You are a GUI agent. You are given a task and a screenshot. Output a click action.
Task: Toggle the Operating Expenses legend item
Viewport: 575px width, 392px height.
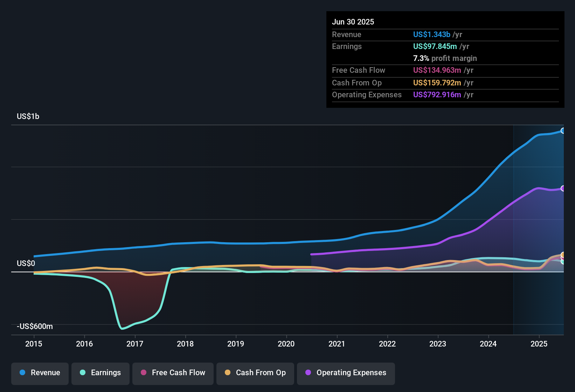(x=346, y=373)
